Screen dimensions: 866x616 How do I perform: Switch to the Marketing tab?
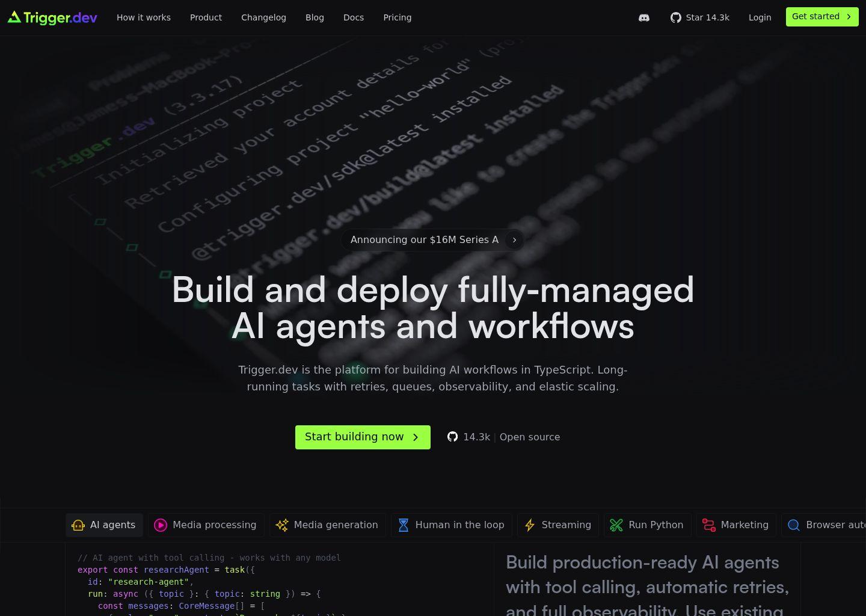point(736,525)
